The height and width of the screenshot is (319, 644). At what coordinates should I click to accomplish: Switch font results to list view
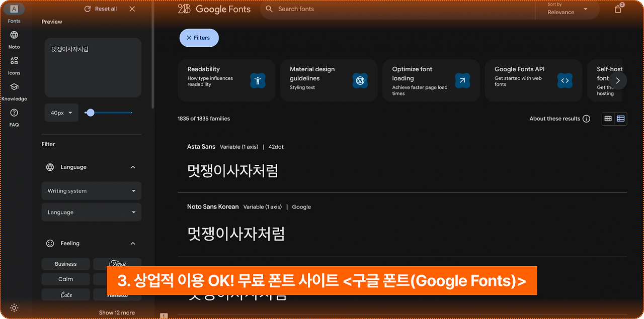pyautogui.click(x=620, y=119)
